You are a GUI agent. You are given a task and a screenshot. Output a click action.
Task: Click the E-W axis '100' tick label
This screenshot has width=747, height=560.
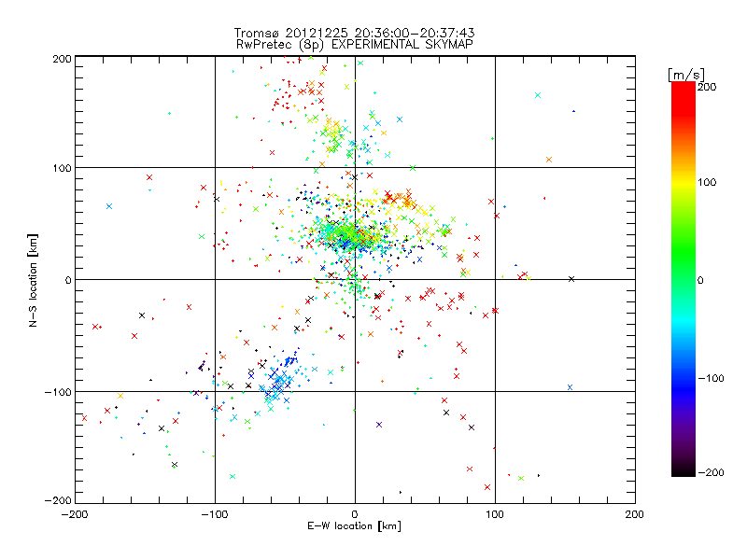coord(495,514)
